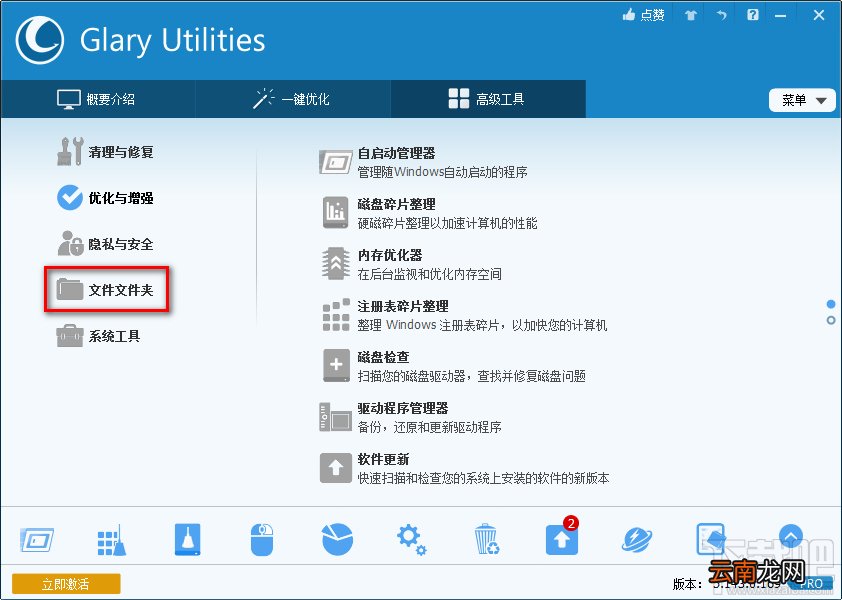Switch to the 一键优化 tab
Image resolution: width=842 pixels, height=600 pixels.
coord(292,99)
